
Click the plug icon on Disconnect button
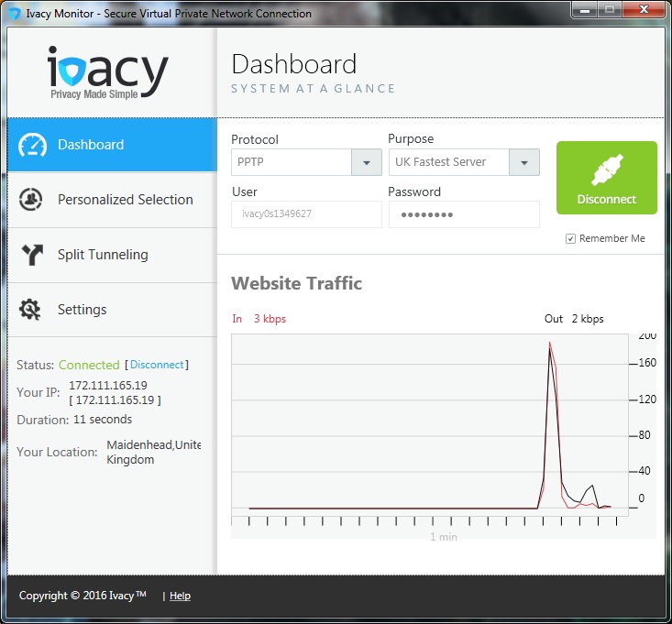[607, 170]
